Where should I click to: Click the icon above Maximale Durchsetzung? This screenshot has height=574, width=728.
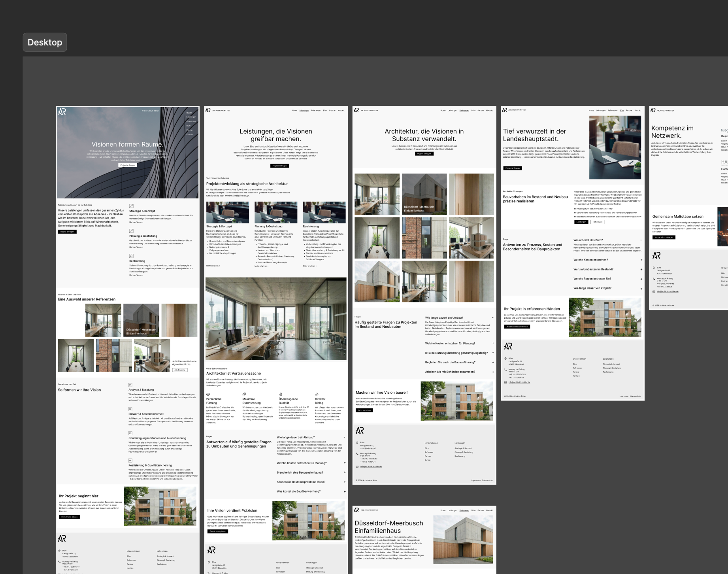click(244, 394)
